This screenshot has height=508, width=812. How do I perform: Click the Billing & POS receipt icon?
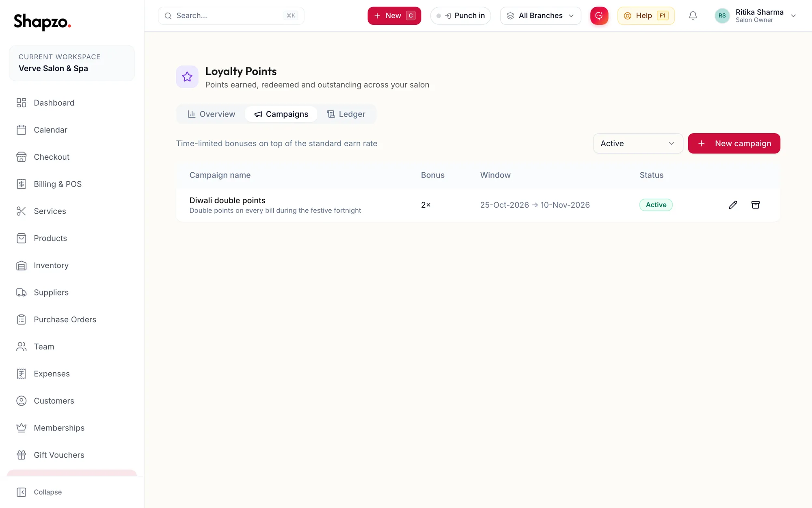pyautogui.click(x=22, y=184)
